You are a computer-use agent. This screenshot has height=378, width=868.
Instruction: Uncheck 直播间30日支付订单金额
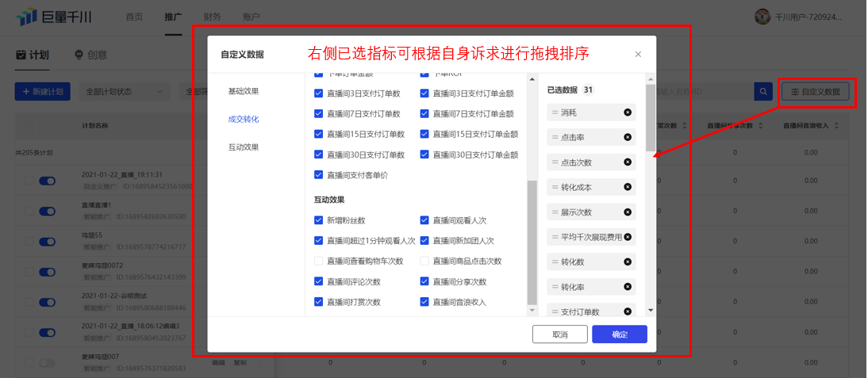[424, 155]
